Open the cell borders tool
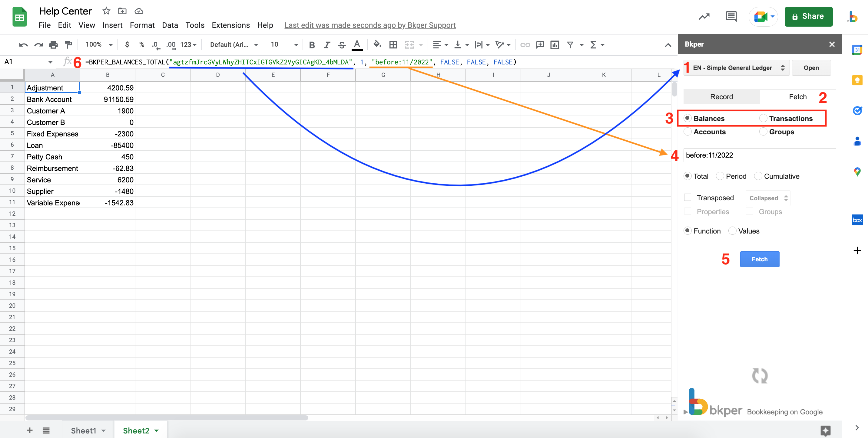 393,44
